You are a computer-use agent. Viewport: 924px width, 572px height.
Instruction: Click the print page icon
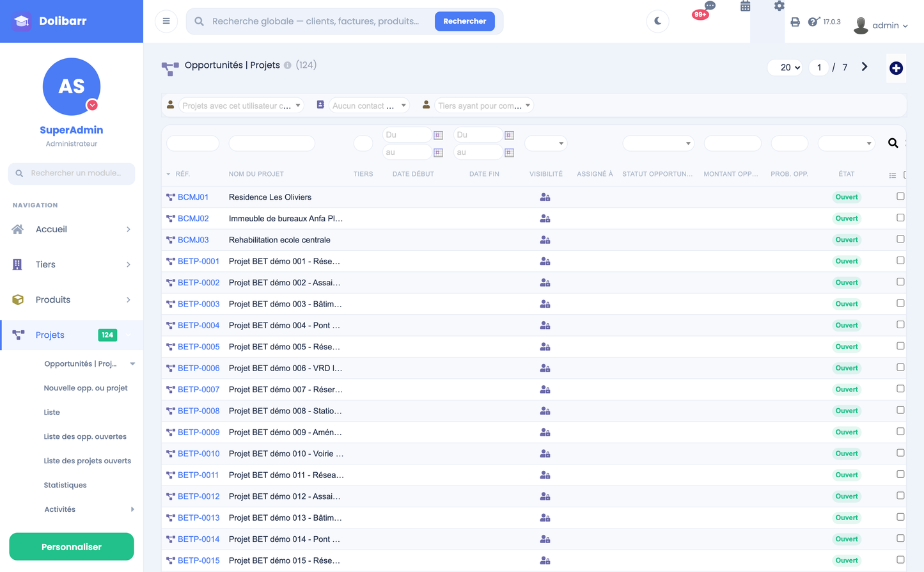(x=795, y=22)
